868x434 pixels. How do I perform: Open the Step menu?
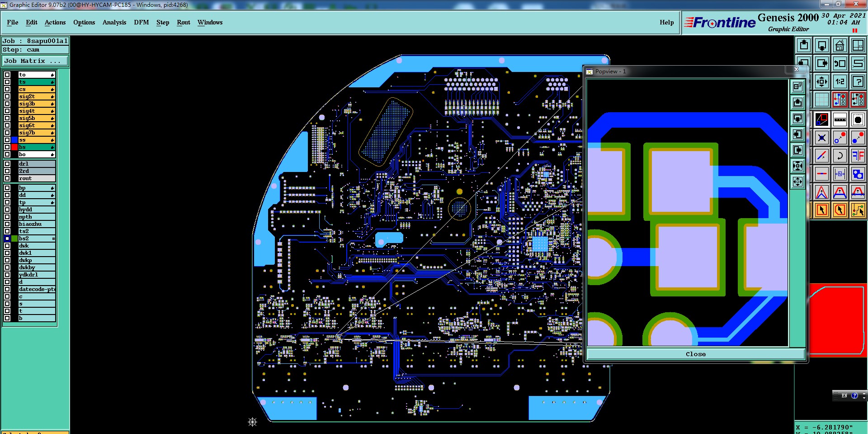163,22
